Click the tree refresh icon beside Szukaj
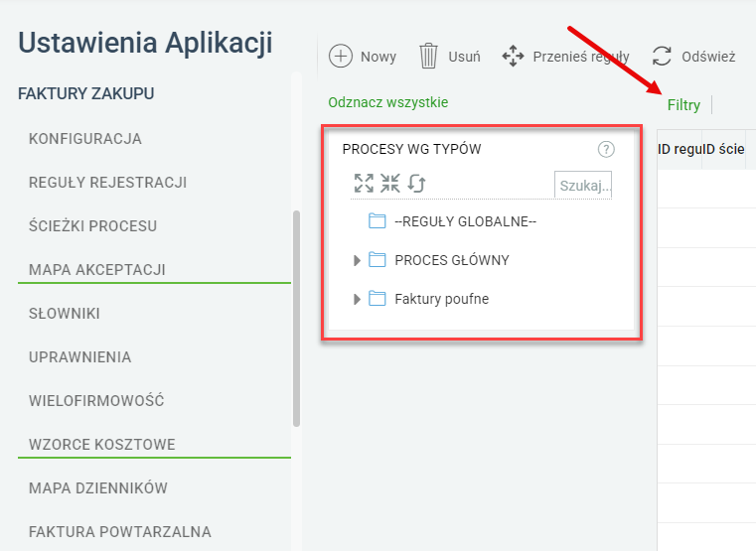Image resolution: width=756 pixels, height=551 pixels. (x=416, y=184)
